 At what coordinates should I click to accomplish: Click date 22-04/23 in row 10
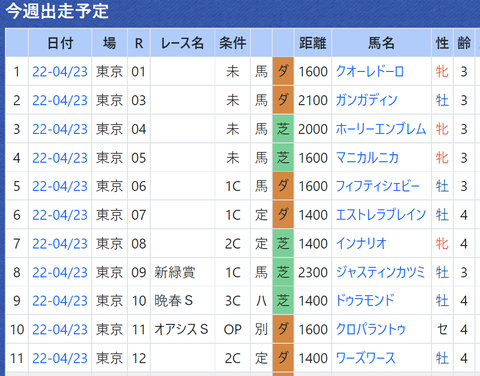coord(60,330)
